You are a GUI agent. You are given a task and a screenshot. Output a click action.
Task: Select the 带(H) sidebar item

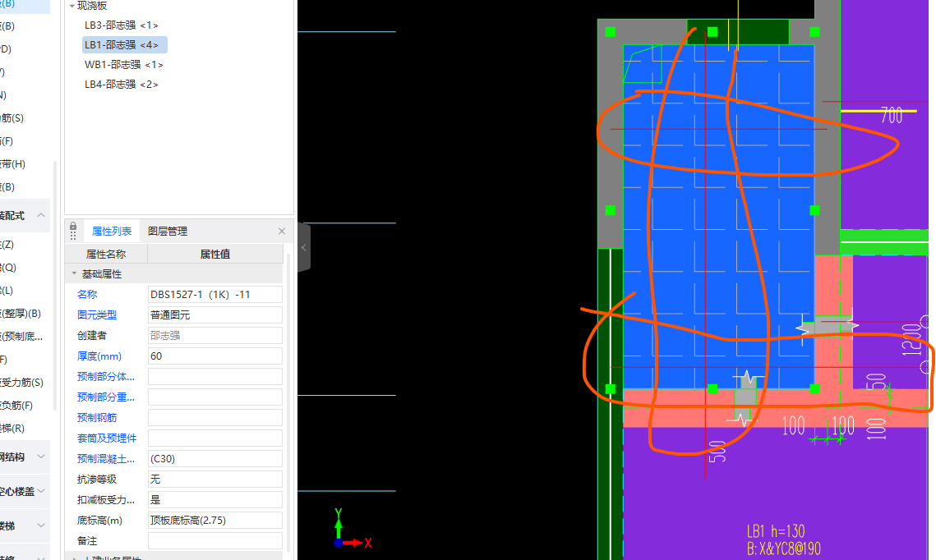tap(12, 164)
